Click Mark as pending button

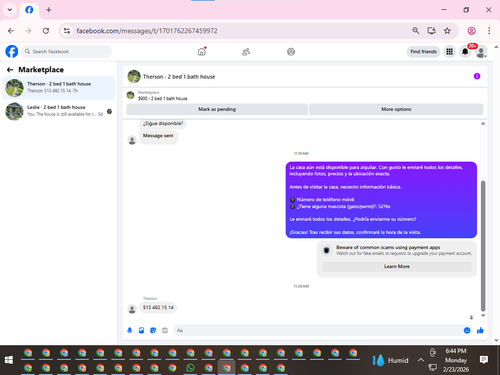point(217,109)
